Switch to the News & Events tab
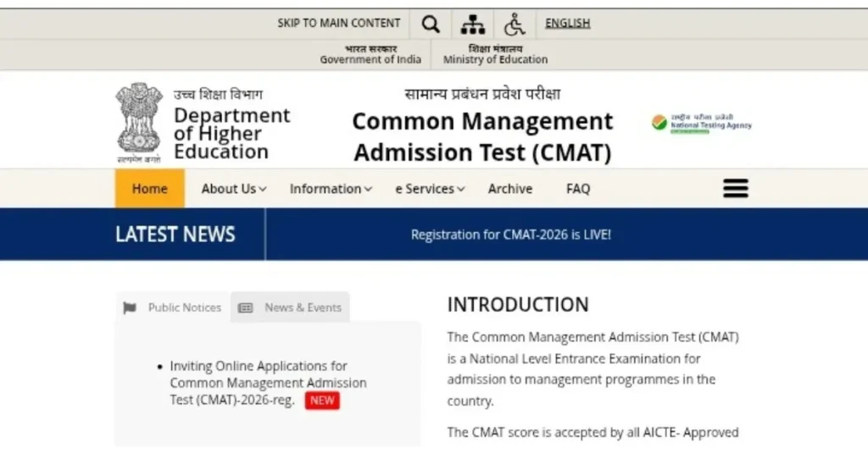 290,307
